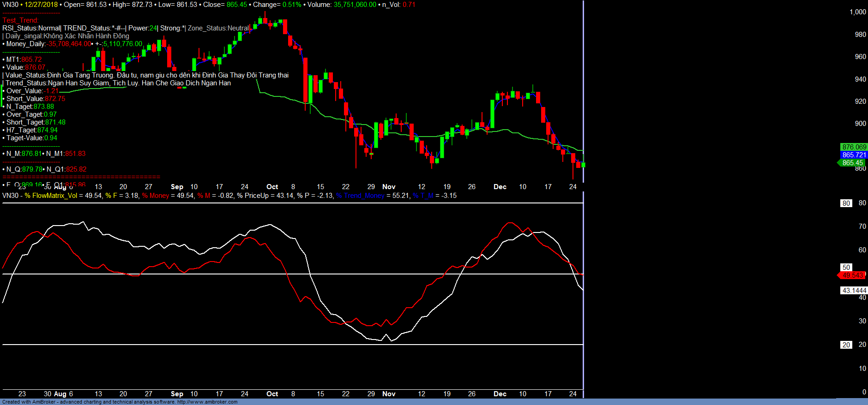Image resolution: width=868 pixels, height=405 pixels.
Task: Open the amibroker.com link in footer
Action: coord(207,402)
